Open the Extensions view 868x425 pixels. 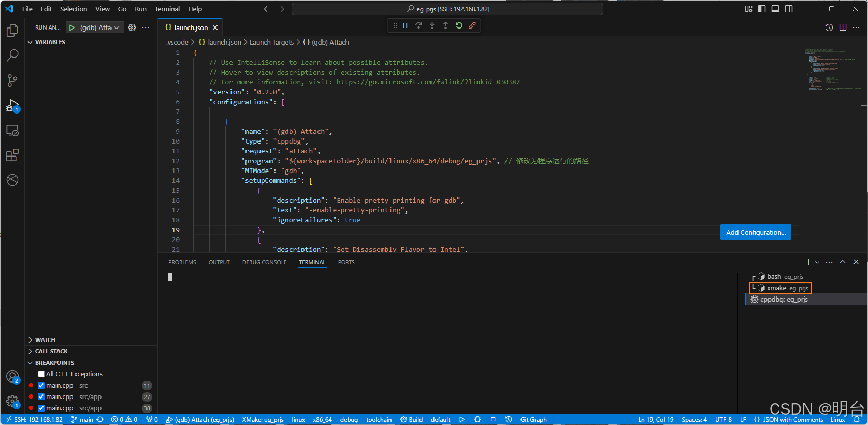[x=12, y=155]
